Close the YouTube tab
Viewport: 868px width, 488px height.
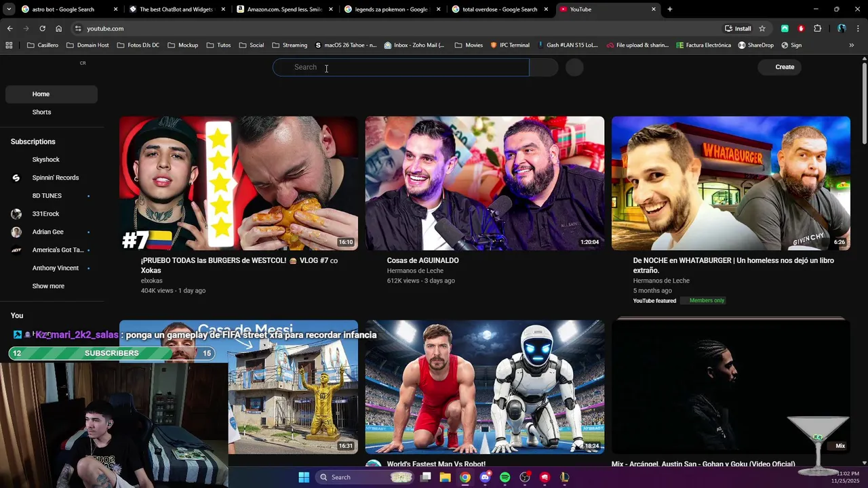pyautogui.click(x=654, y=9)
